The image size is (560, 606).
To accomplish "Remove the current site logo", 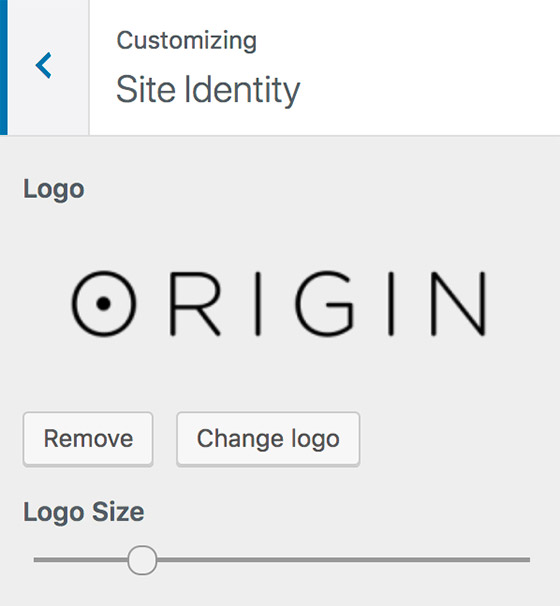I will (88, 439).
